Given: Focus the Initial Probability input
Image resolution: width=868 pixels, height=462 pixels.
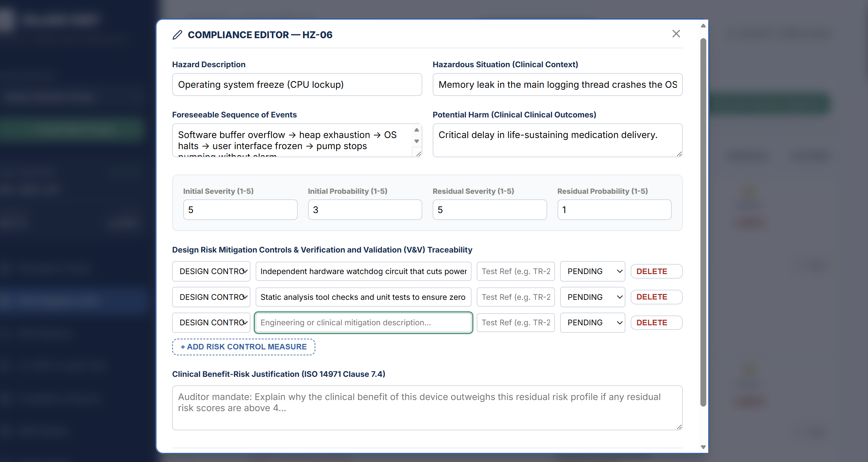Looking at the screenshot, I should pos(365,210).
